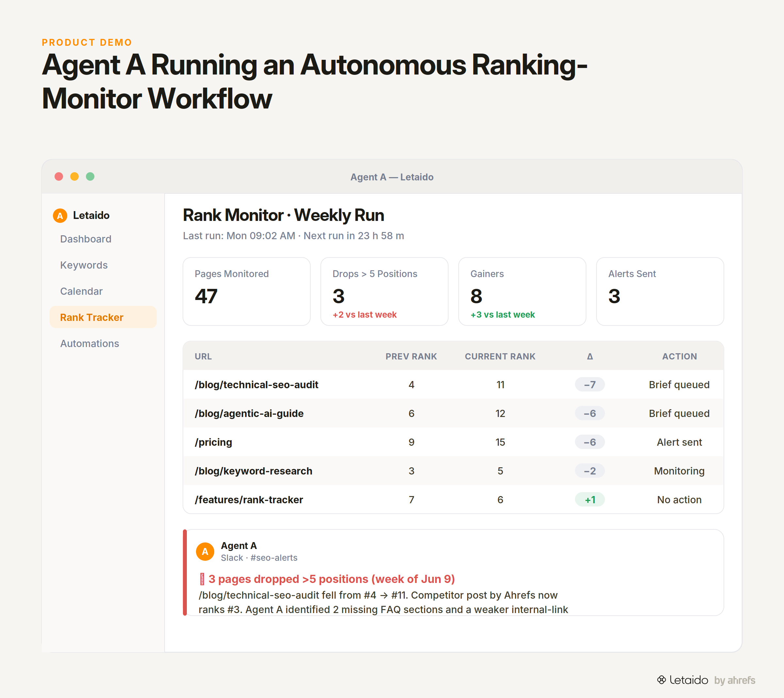Image resolution: width=784 pixels, height=698 pixels.
Task: Click the PREV RANK column header
Action: click(411, 357)
